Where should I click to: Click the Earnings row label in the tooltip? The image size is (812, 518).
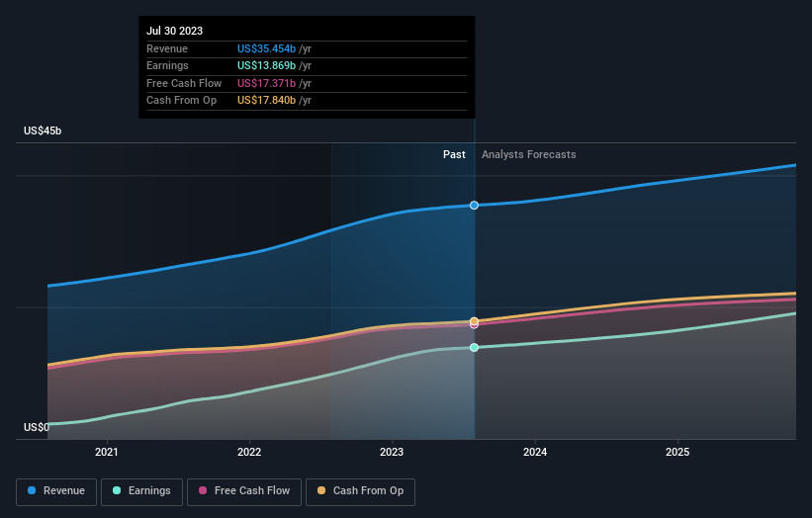pos(167,65)
